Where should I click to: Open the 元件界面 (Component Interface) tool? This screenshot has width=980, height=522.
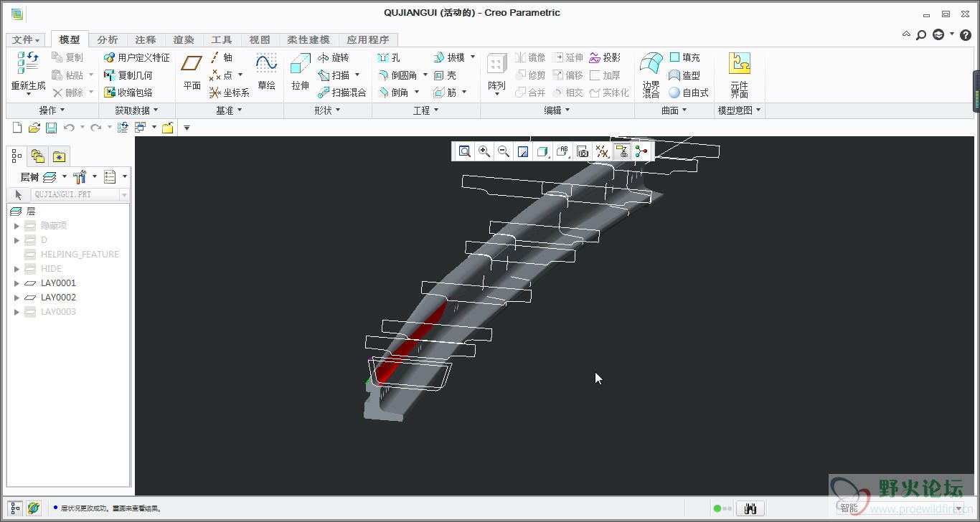click(x=740, y=75)
